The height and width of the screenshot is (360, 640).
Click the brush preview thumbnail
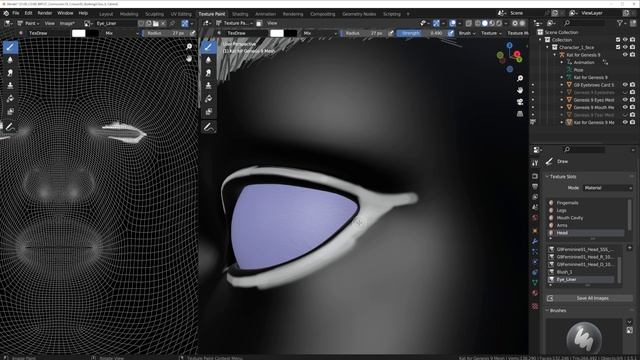[584, 337]
